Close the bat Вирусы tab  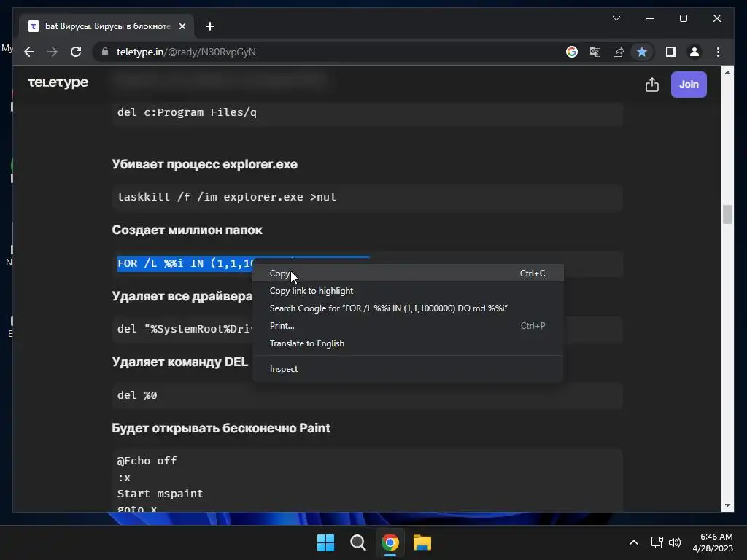pyautogui.click(x=182, y=26)
